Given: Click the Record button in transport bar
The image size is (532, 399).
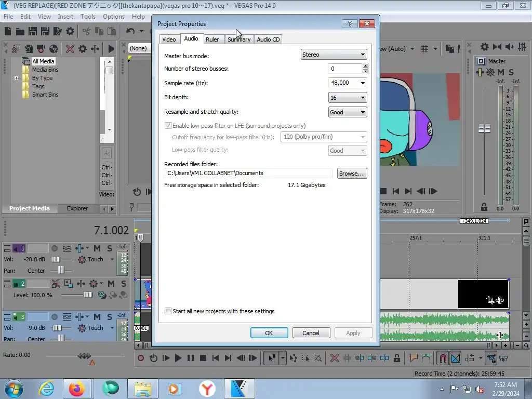Looking at the screenshot, I should pos(140,358).
